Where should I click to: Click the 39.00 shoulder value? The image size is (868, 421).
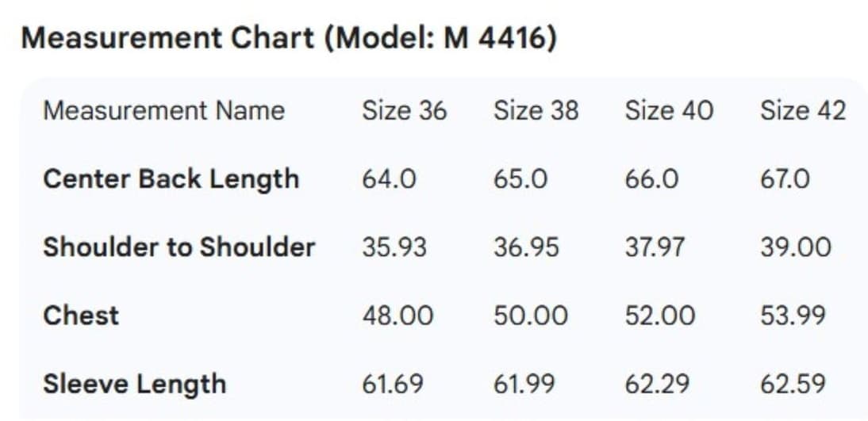(796, 247)
